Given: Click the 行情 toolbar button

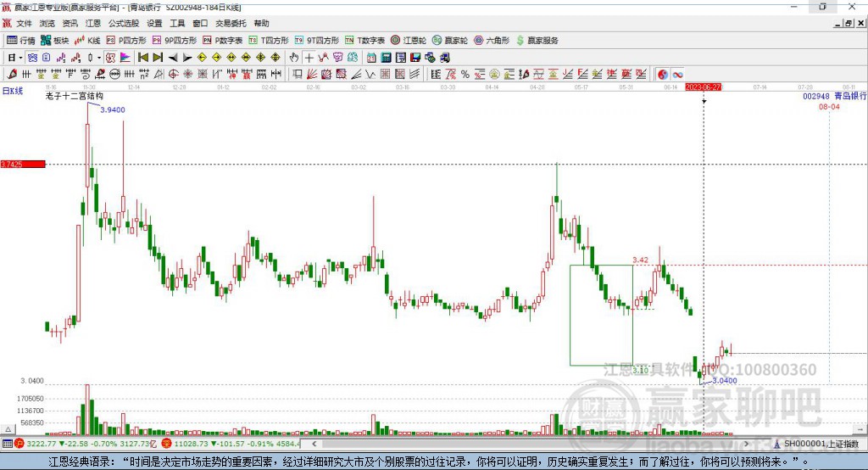Looking at the screenshot, I should click(21, 41).
